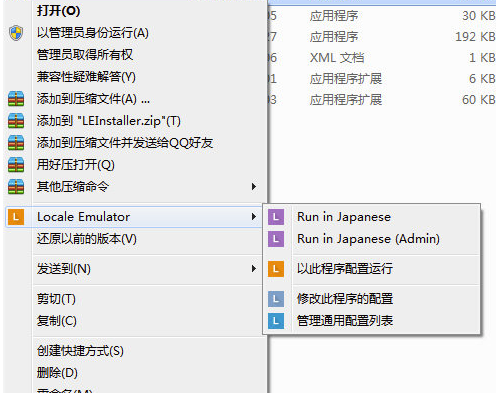Click the blue L icon beside 管理通用配置列表
This screenshot has height=393, width=496.
point(276,321)
